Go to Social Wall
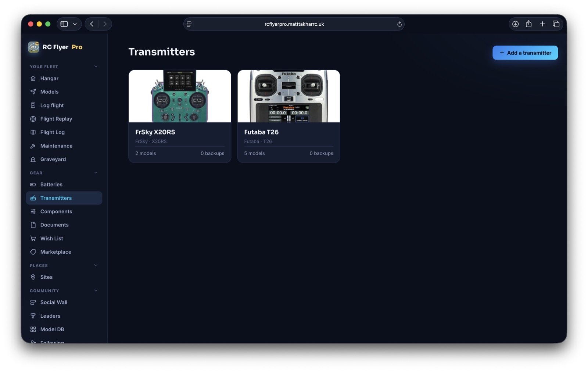 (x=64, y=302)
